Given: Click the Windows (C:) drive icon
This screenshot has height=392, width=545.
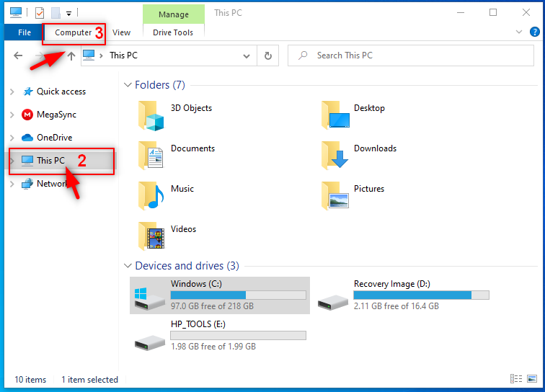Looking at the screenshot, I should pyautogui.click(x=149, y=298).
